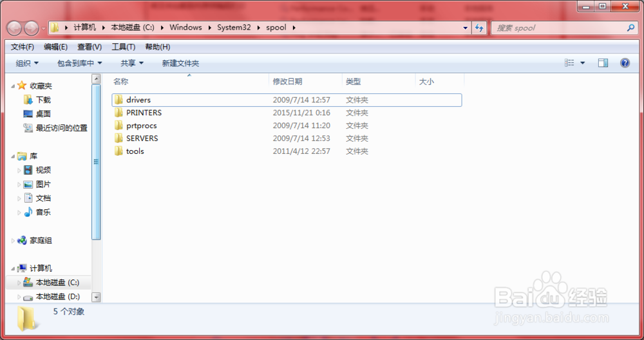Click date 2015/11/21 0:16 of PRINTERS
The image size is (644, 340).
coord(301,113)
